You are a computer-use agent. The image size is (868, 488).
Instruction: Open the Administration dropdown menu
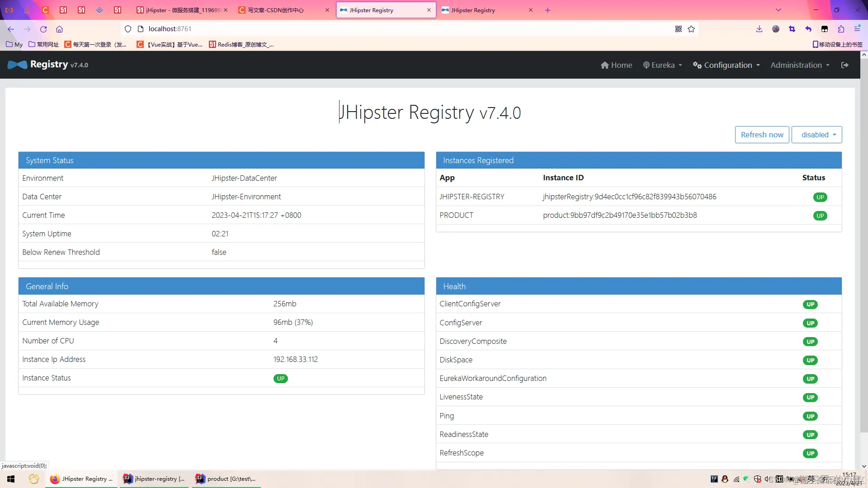point(800,65)
